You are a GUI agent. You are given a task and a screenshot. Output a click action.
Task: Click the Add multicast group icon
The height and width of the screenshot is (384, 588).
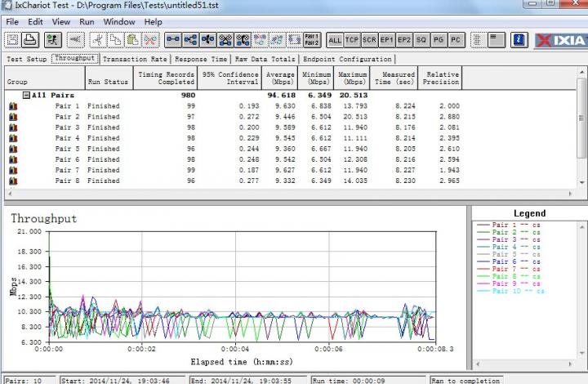tap(190, 40)
